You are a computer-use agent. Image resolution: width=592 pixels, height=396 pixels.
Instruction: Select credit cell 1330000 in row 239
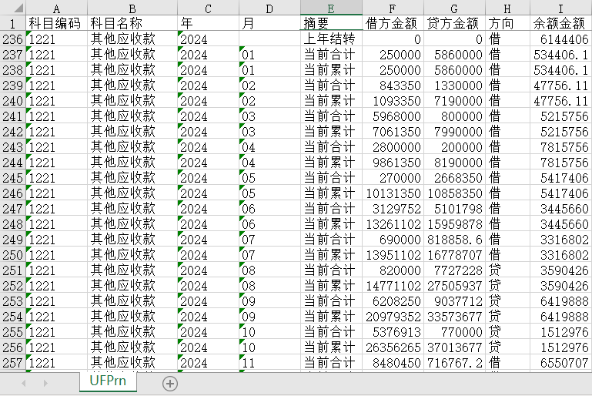(x=454, y=85)
